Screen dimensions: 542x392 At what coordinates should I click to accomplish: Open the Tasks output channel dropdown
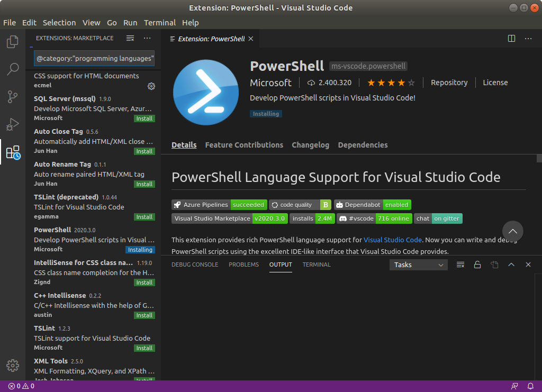419,265
